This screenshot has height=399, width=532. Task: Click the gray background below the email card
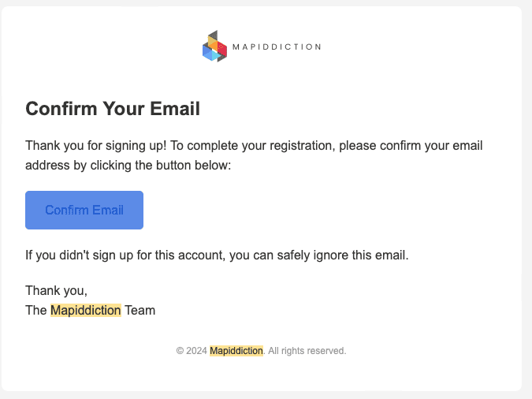point(266,395)
